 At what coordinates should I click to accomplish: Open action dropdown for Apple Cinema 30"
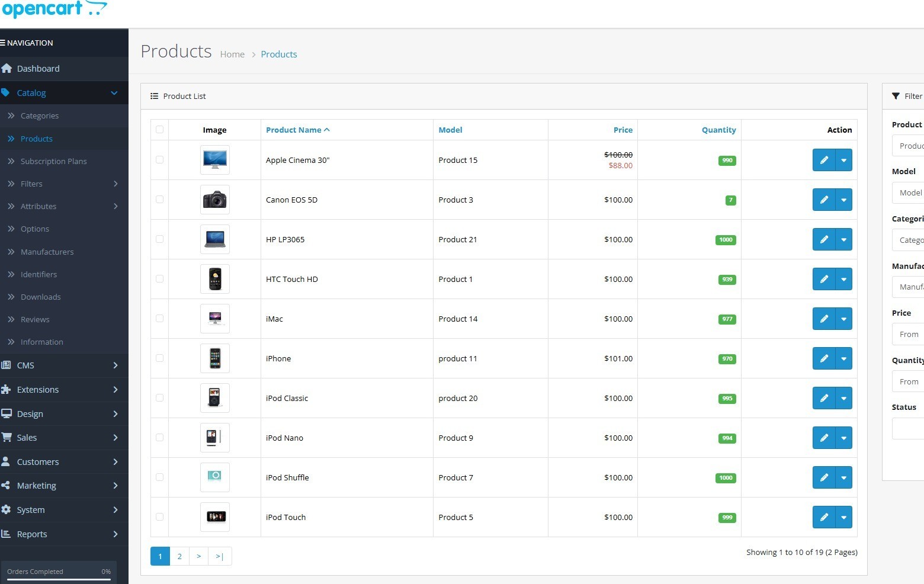tap(843, 160)
